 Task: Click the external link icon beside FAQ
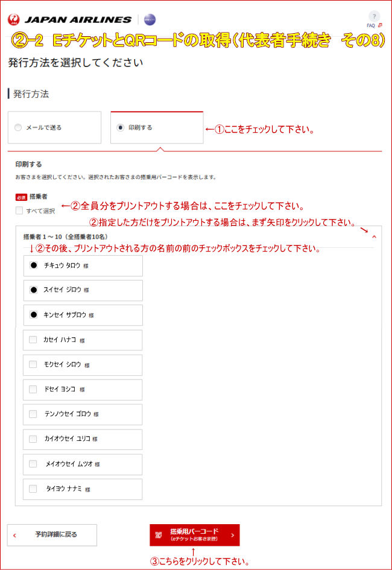coord(380,25)
